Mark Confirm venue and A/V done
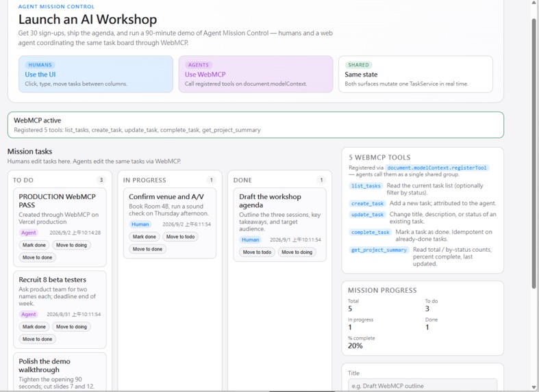The height and width of the screenshot is (392, 539). (x=144, y=237)
